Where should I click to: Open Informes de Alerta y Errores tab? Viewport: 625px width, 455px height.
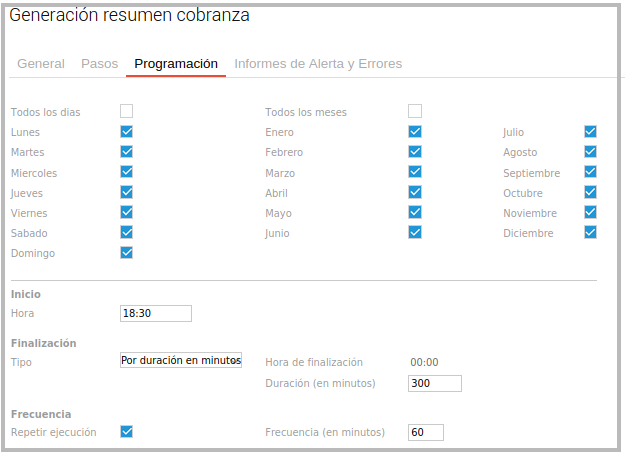[x=318, y=64]
